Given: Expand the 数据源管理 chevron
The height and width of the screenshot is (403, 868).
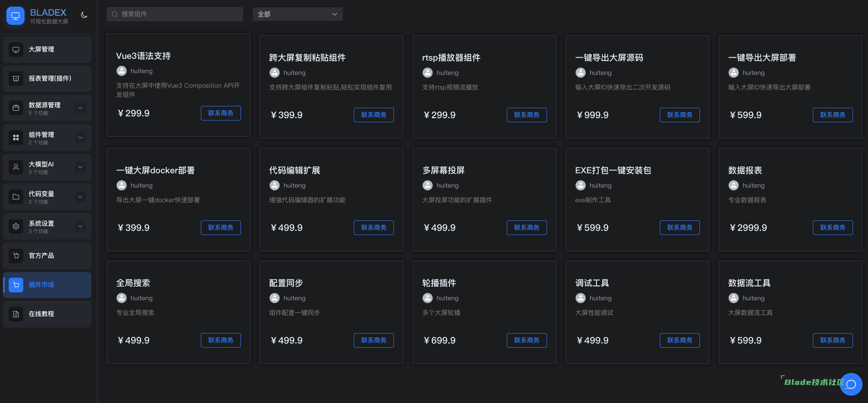Looking at the screenshot, I should point(80,108).
